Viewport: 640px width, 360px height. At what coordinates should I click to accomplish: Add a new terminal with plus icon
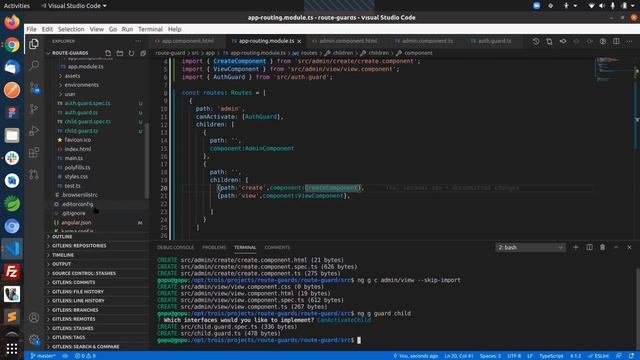tap(576, 247)
